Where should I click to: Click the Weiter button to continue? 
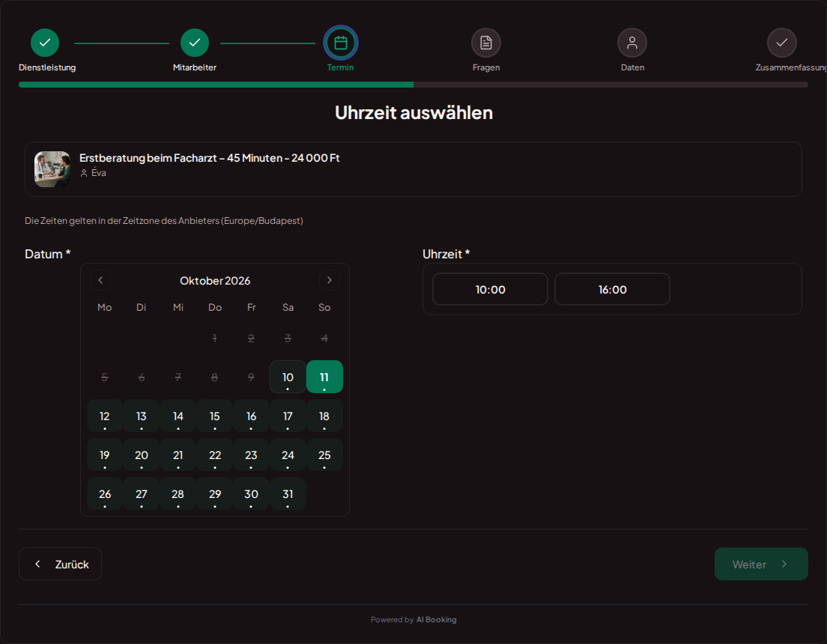[x=761, y=564]
